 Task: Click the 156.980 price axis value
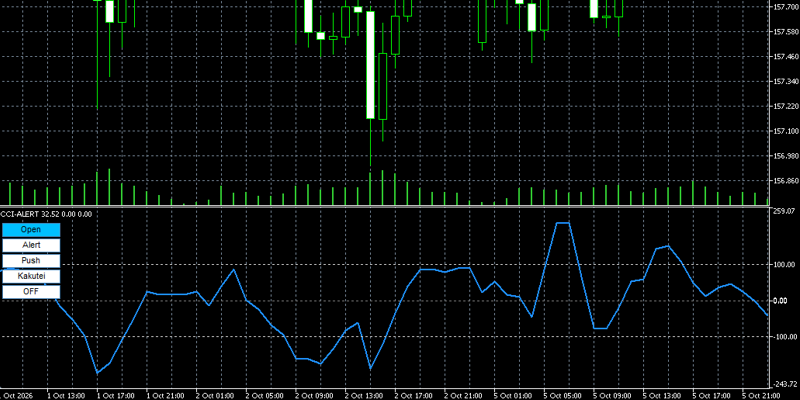786,156
